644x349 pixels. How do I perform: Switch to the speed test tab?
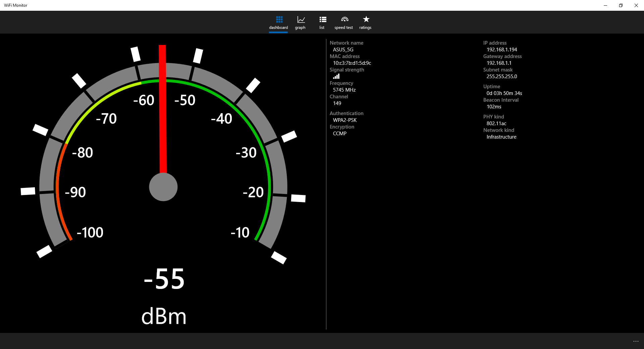[343, 22]
